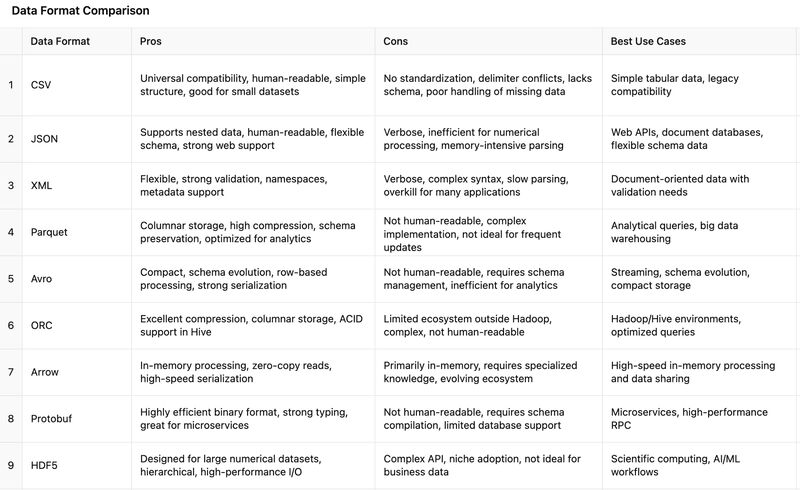The image size is (800, 490).
Task: Select the HDF5 format cell
Action: click(x=45, y=465)
